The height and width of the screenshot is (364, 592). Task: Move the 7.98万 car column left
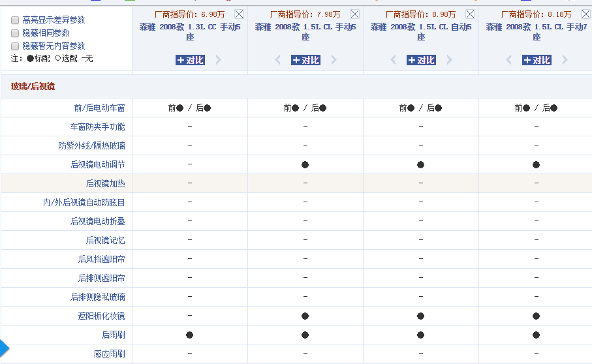(277, 60)
